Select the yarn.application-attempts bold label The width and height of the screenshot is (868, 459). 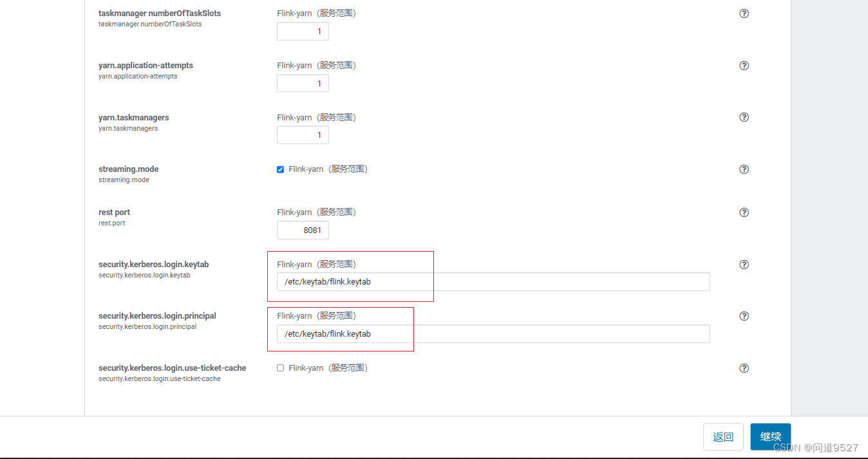(x=146, y=66)
